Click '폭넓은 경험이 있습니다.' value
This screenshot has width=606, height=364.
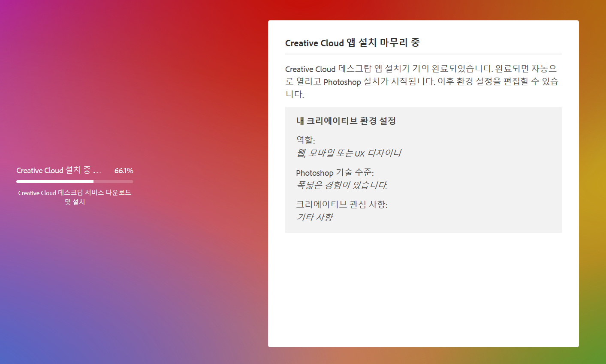342,185
